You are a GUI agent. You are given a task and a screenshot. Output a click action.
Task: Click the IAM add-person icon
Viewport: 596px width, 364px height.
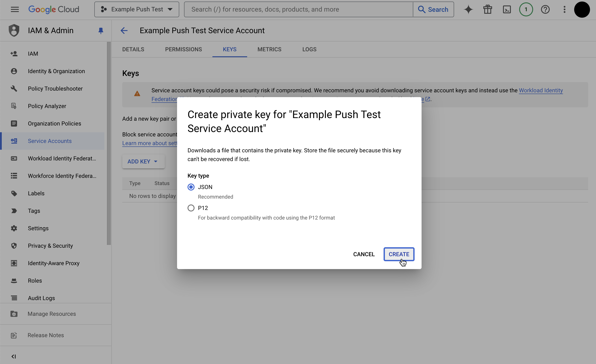(14, 54)
